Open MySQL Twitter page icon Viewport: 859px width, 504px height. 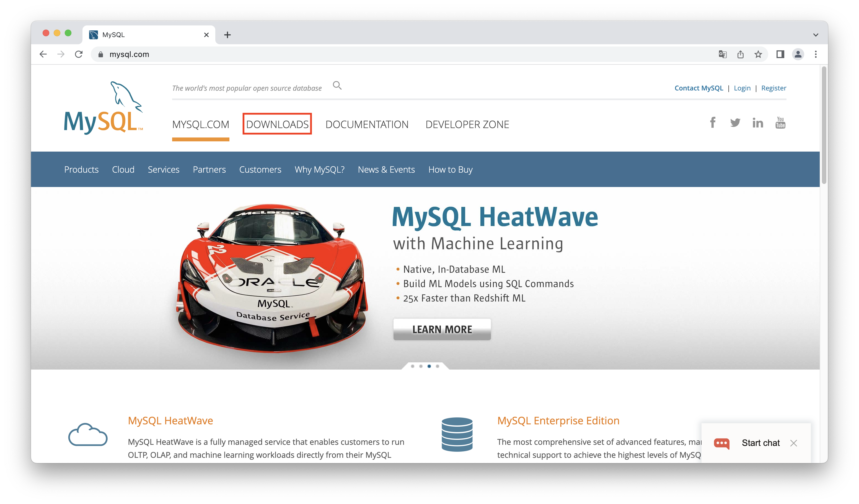point(735,123)
